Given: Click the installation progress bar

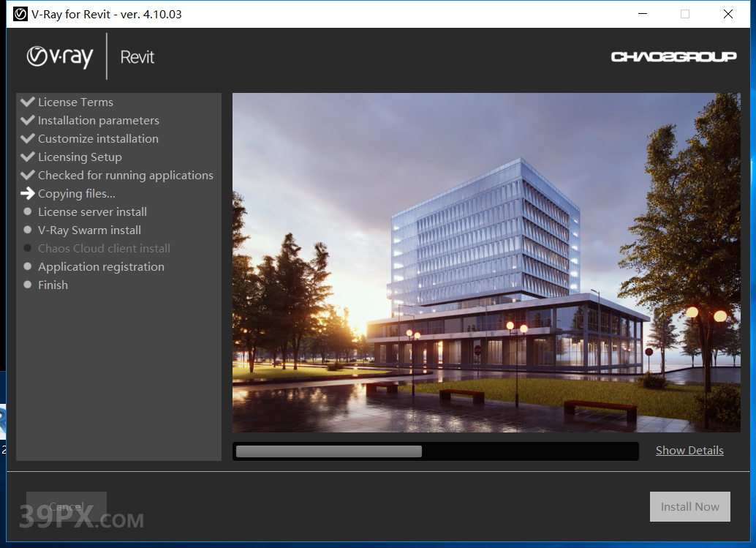Looking at the screenshot, I should coord(435,451).
